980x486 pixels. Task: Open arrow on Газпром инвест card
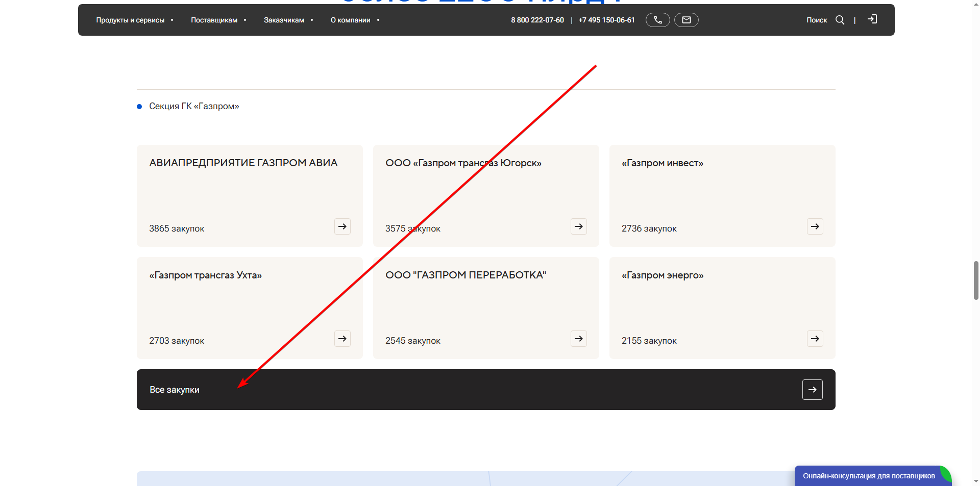[815, 226]
